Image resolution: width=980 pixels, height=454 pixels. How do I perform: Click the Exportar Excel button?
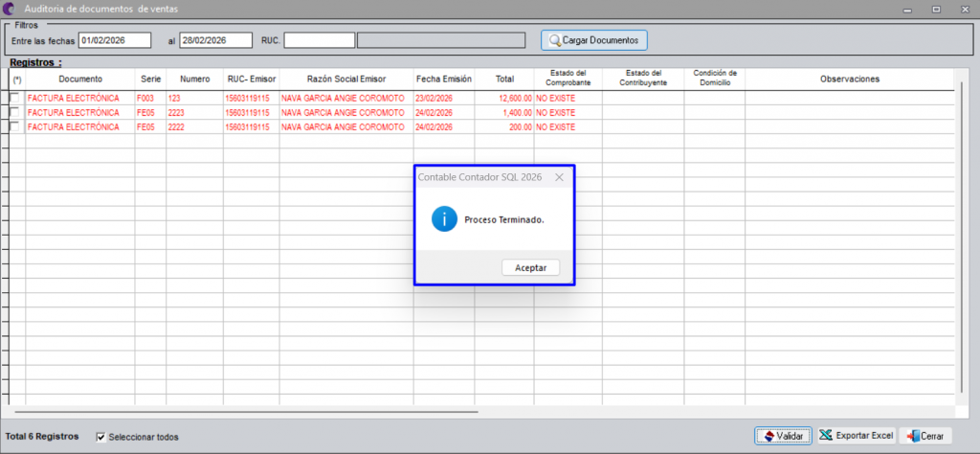(857, 435)
